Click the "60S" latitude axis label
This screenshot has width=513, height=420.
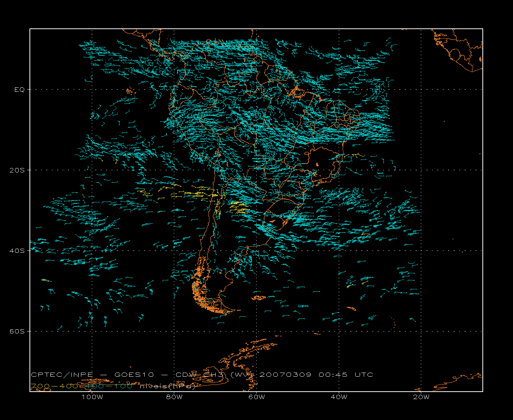[x=17, y=332]
